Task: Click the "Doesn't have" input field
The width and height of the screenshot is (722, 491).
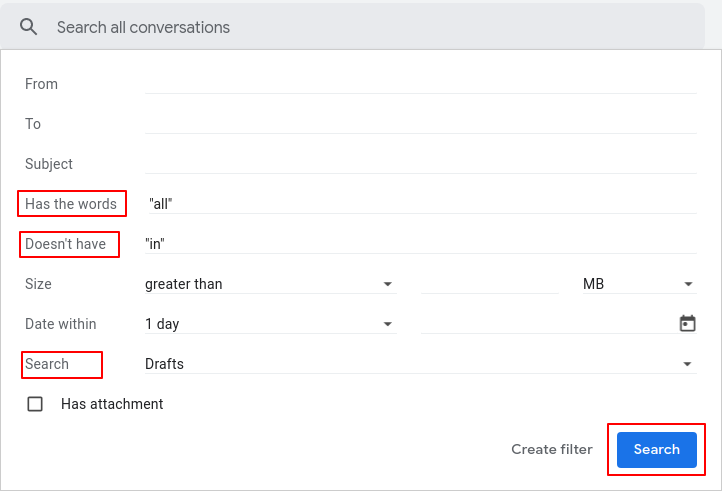Action: [420, 243]
